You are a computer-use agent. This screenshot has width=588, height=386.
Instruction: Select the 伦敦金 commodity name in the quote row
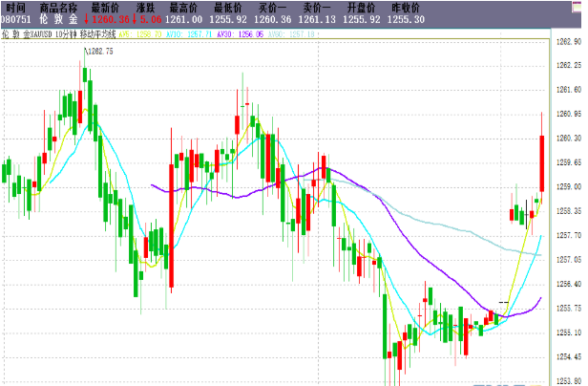tap(60, 17)
